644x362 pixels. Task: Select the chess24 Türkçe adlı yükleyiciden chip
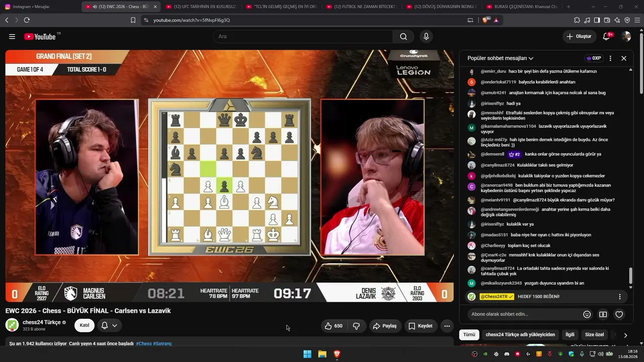click(x=520, y=335)
